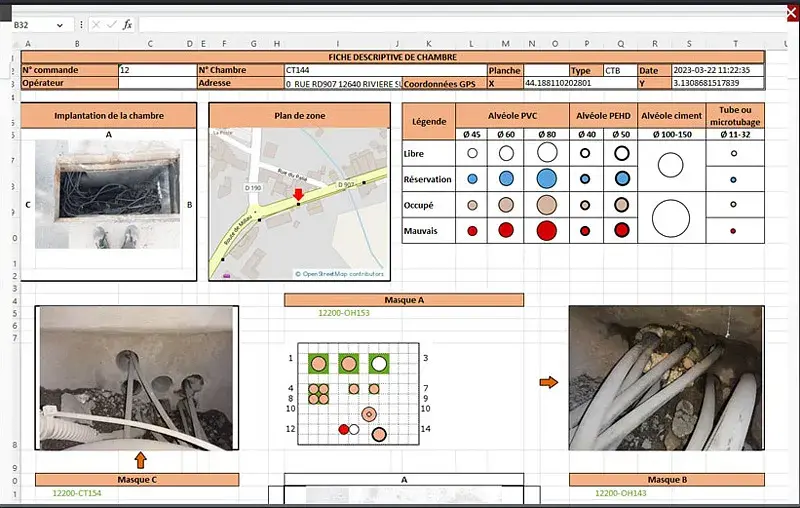Click the formula bar Enter checkmark icon
The image size is (800, 508).
coord(111,24)
